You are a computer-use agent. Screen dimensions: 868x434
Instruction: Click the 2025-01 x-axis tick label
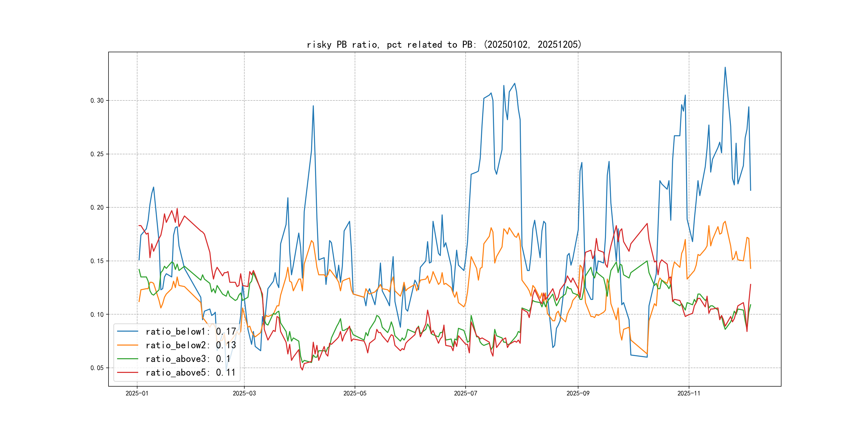tap(137, 393)
